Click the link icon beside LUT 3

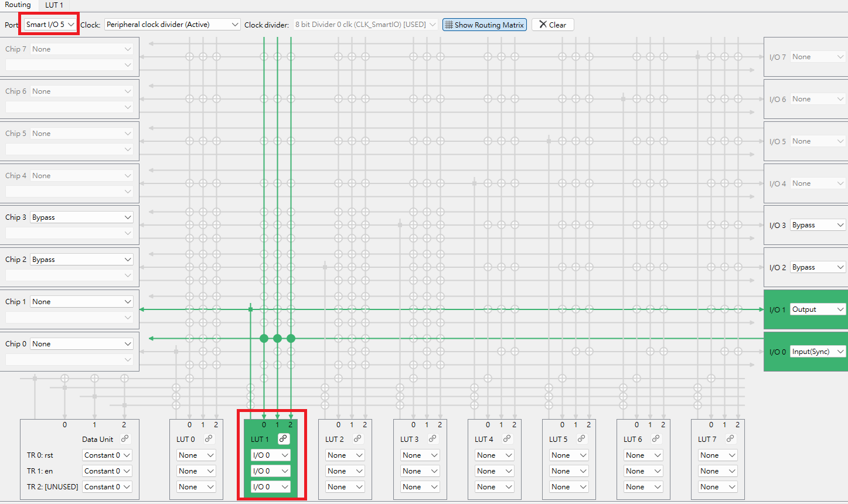point(432,438)
